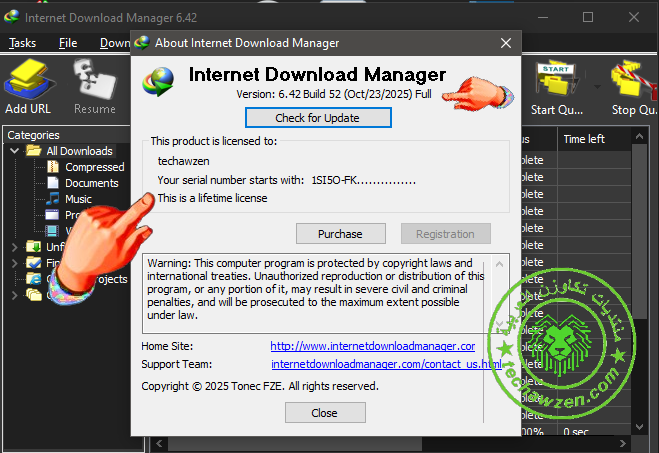The height and width of the screenshot is (453, 659).
Task: Select the Queues folder icon
Action: [x=34, y=295]
